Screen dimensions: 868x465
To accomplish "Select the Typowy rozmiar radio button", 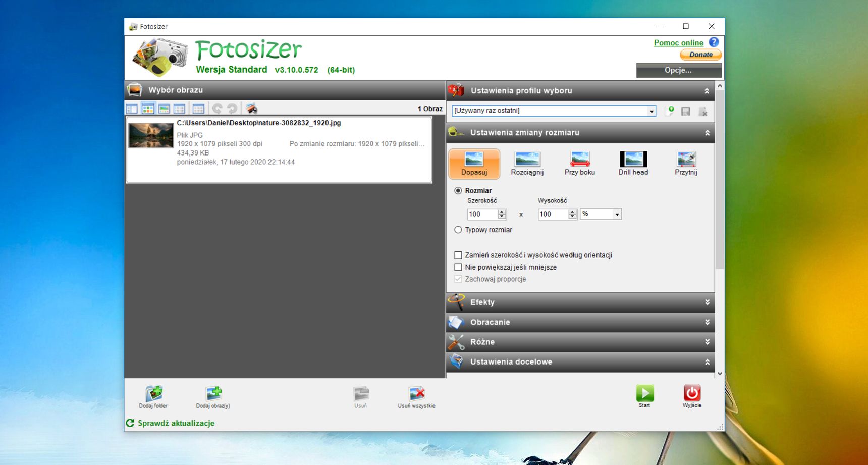I will point(458,230).
